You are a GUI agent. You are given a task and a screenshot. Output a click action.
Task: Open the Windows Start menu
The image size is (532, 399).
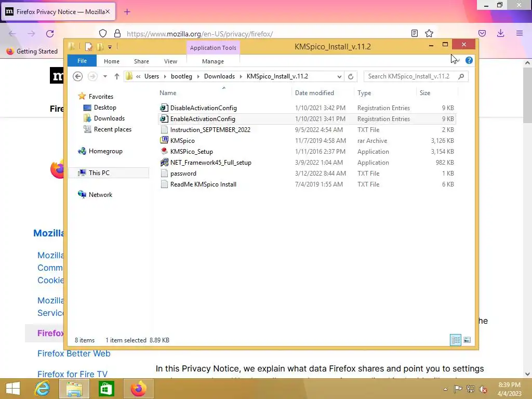click(x=13, y=389)
